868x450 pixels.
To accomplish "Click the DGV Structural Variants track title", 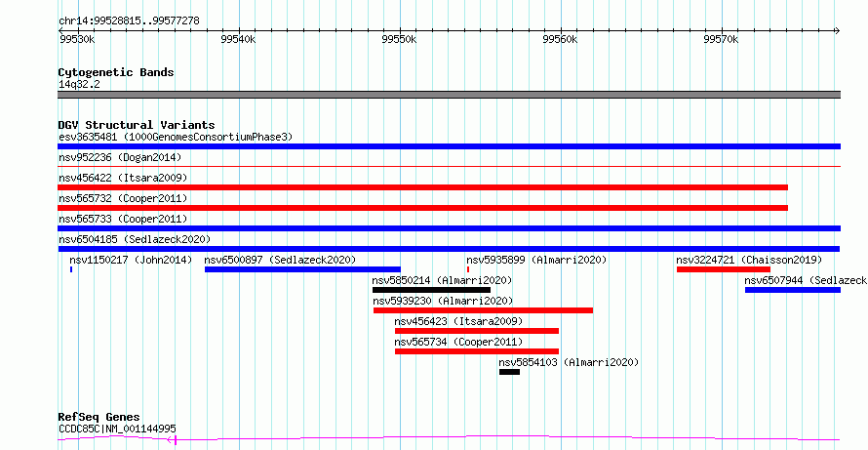I will point(137,125).
